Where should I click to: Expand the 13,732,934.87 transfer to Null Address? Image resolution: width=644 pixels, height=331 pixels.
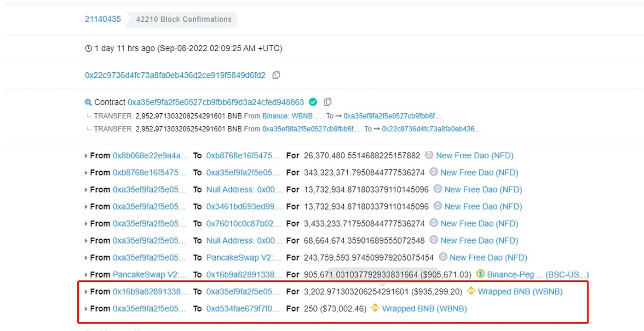[86, 190]
